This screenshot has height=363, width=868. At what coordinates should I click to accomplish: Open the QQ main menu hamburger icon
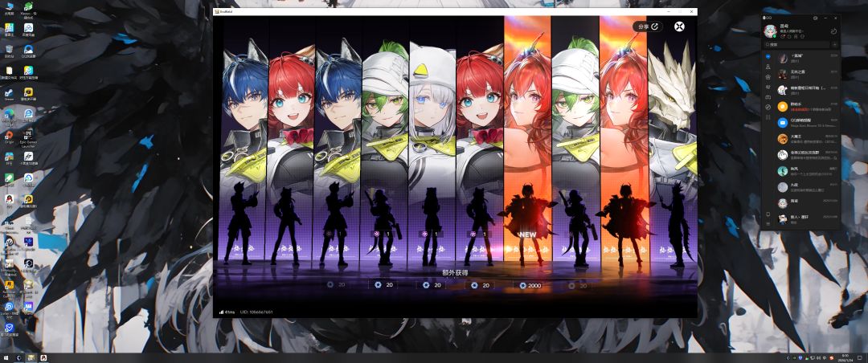coord(768,223)
